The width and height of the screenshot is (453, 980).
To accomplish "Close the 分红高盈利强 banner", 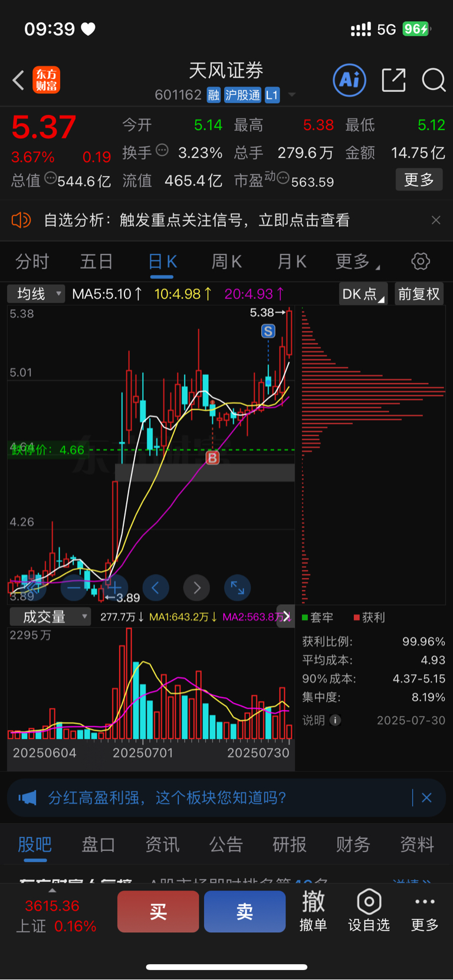I will (426, 798).
